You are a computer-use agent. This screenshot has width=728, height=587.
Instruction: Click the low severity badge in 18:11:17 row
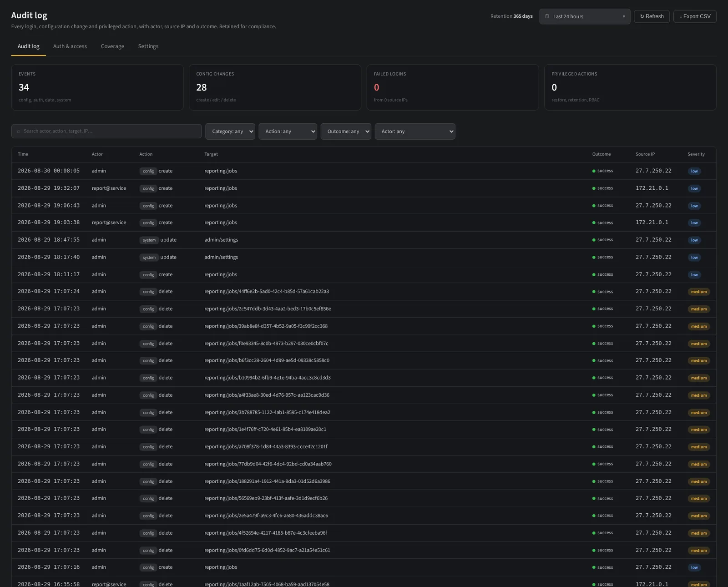tap(694, 275)
